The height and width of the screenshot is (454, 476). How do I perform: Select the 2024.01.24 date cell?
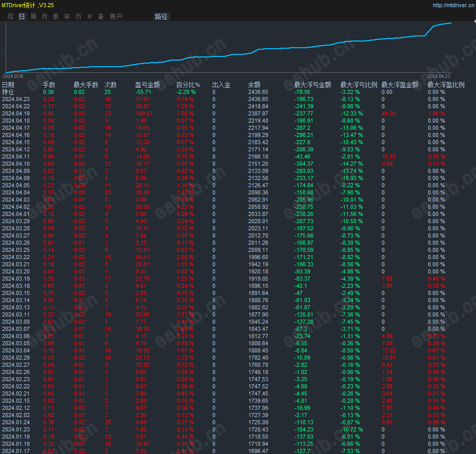16,422
